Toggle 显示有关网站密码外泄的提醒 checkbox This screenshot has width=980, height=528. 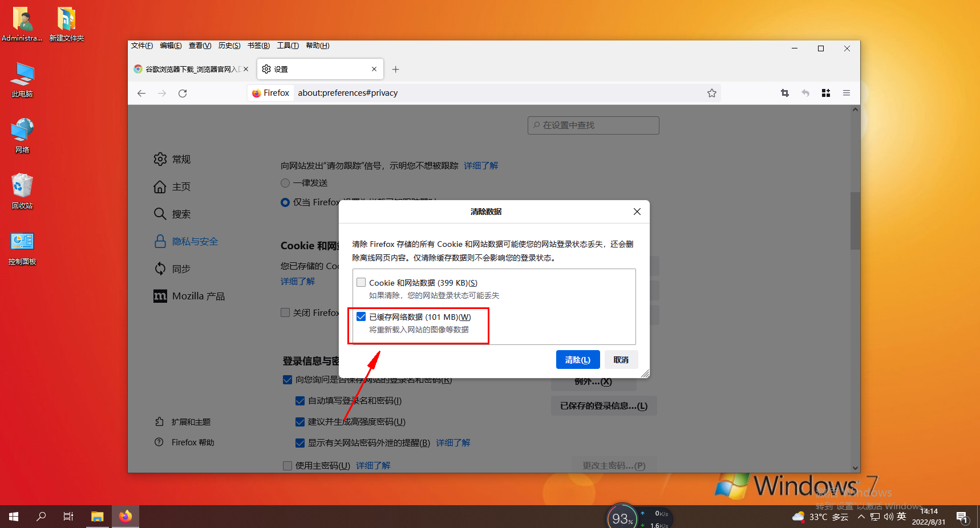click(x=300, y=443)
